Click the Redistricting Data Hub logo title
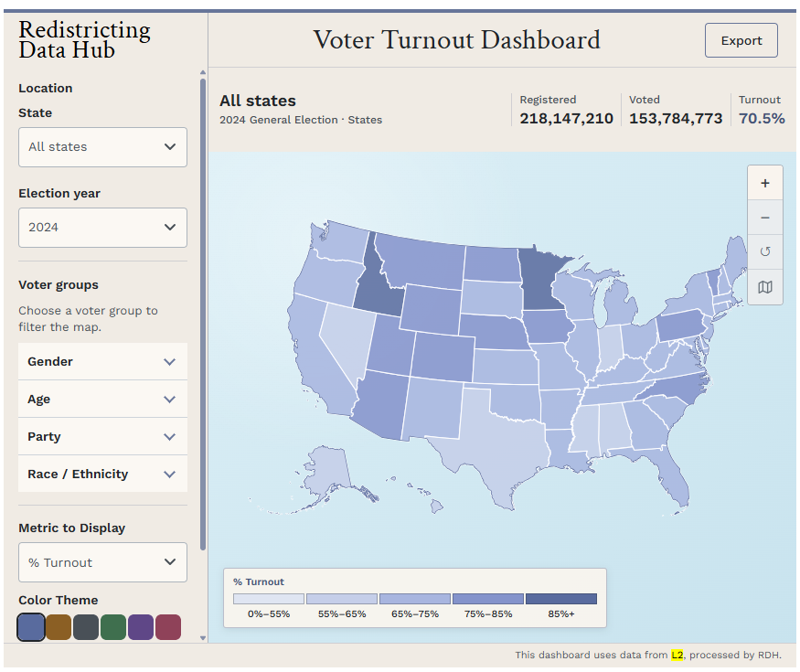Viewport: 800px width, 672px height. 85,40
